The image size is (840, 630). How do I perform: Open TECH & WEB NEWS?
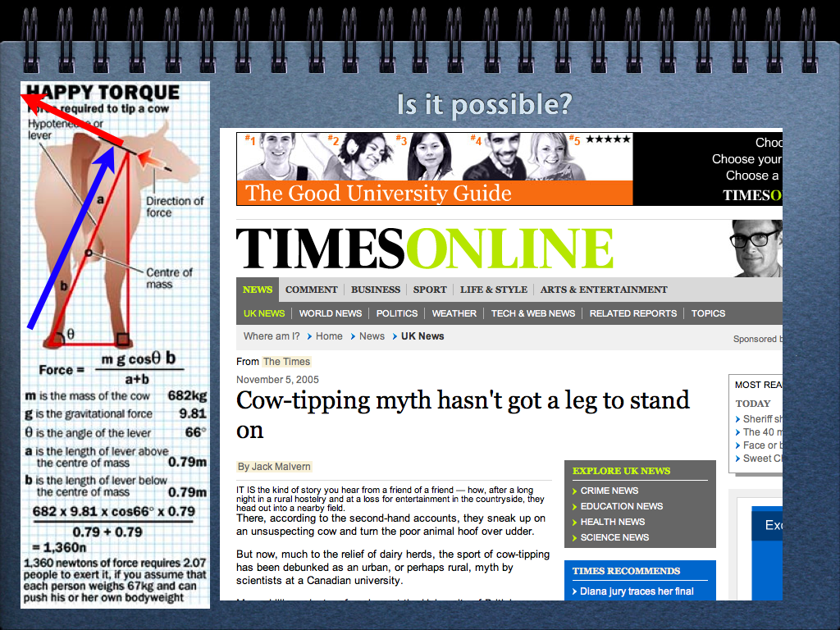tap(532, 313)
